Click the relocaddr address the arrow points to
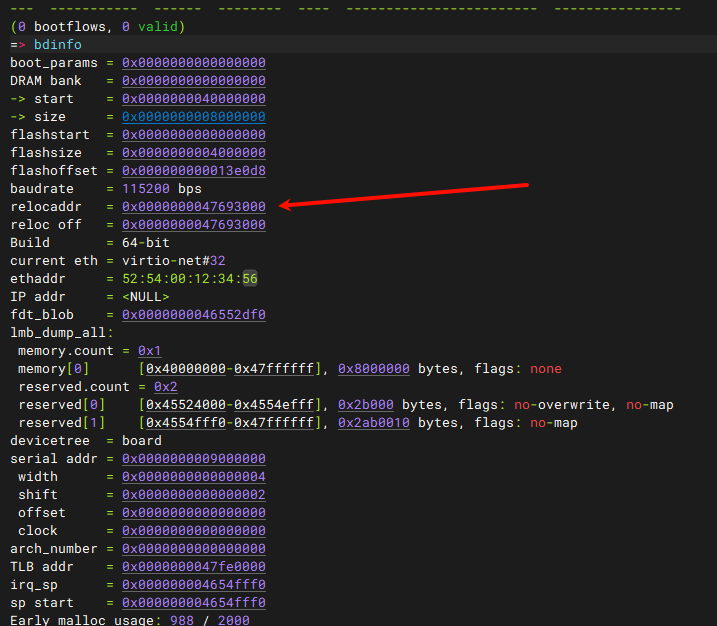This screenshot has height=626, width=717. coord(194,207)
